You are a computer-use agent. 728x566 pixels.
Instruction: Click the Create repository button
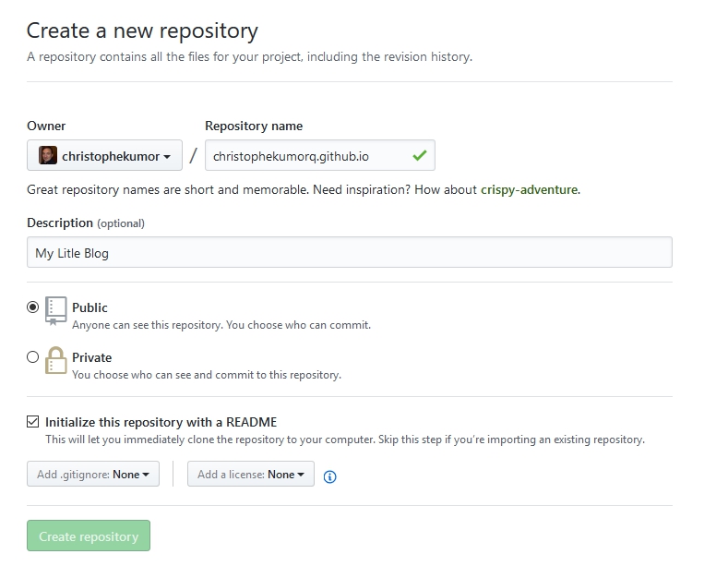89,536
